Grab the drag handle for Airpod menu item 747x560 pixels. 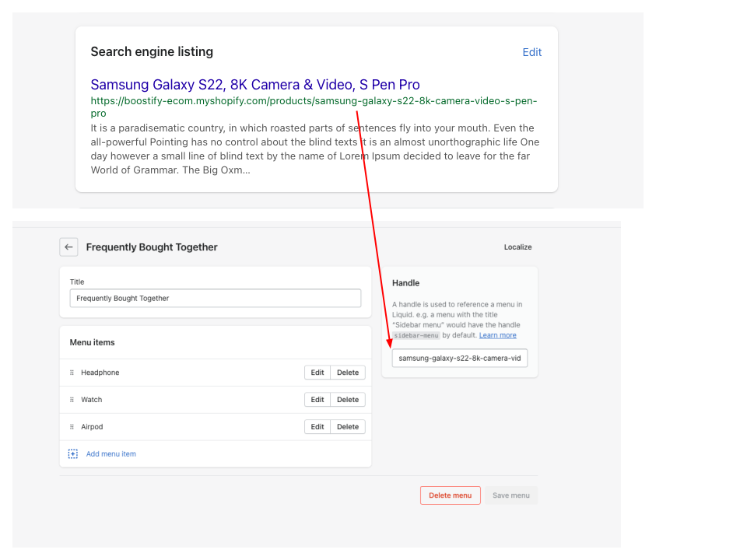72,427
